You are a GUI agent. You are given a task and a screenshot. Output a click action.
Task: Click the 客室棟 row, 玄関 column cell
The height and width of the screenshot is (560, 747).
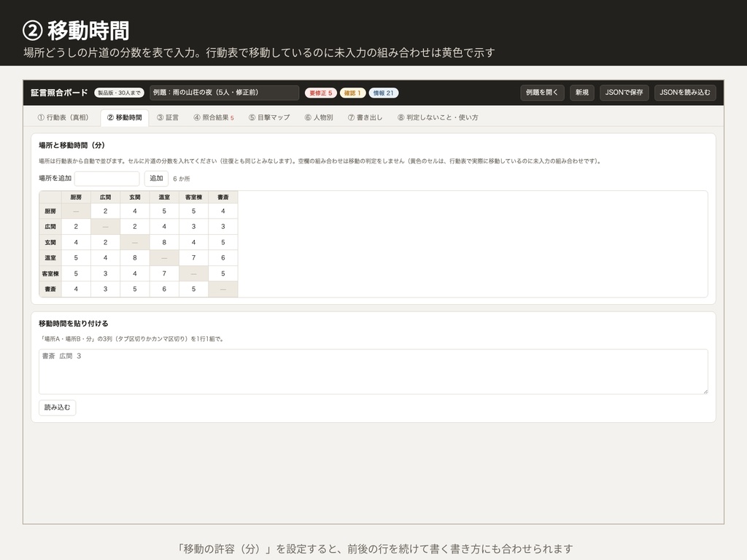pyautogui.click(x=135, y=273)
